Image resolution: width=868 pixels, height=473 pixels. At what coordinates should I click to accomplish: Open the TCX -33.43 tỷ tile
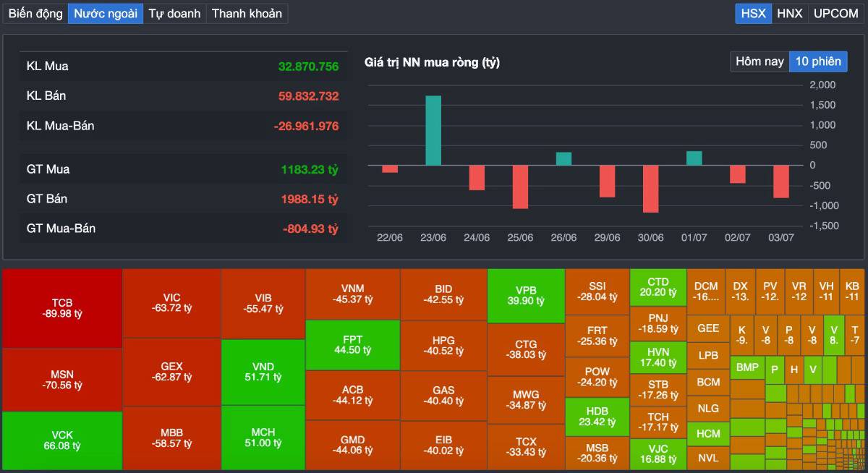[x=526, y=447]
